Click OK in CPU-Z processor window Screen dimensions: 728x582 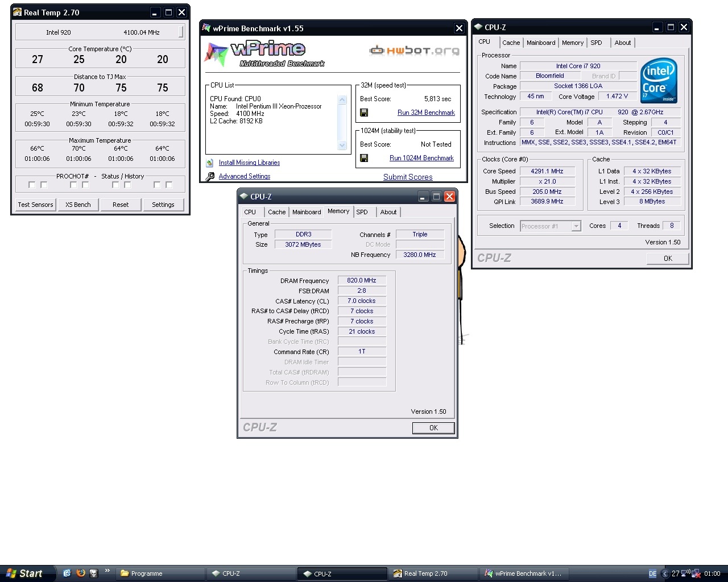click(x=668, y=259)
